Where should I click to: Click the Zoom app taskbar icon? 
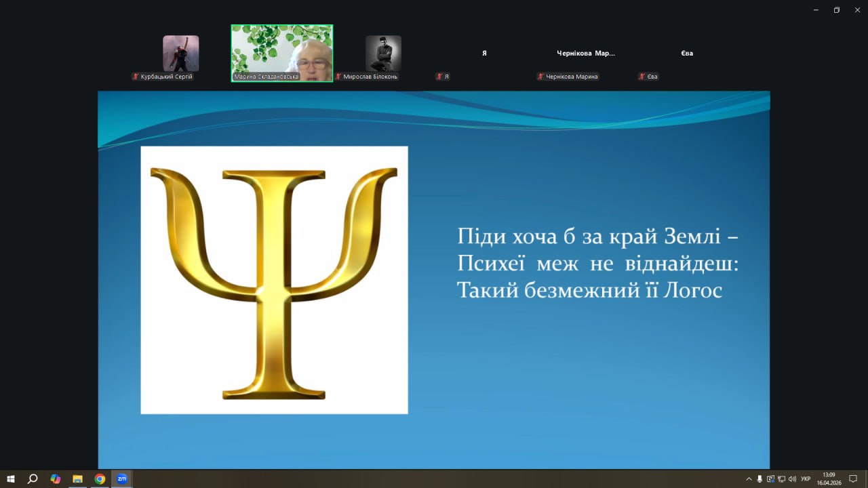122,479
